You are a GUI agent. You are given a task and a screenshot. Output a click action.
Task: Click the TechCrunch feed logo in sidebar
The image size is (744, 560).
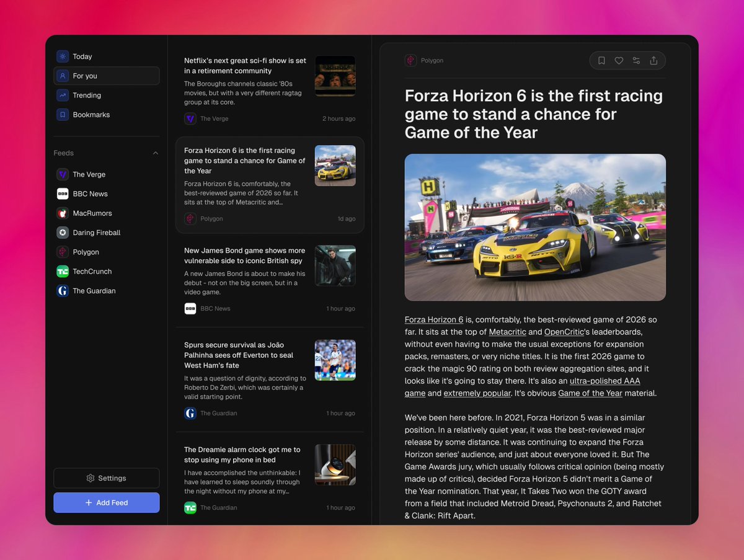(63, 271)
